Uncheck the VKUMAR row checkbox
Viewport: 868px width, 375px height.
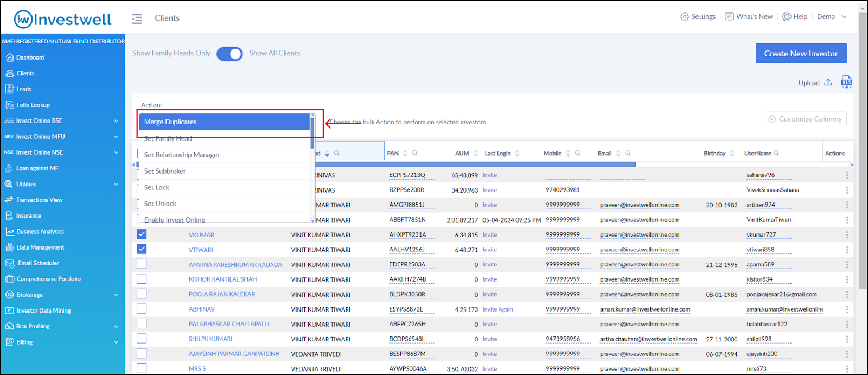point(142,234)
